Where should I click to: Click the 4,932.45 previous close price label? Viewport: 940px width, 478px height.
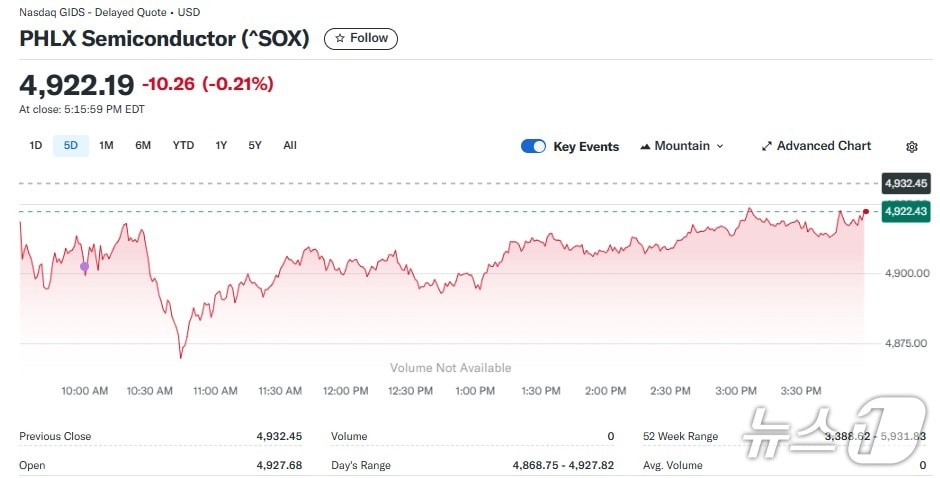pyautogui.click(x=907, y=183)
